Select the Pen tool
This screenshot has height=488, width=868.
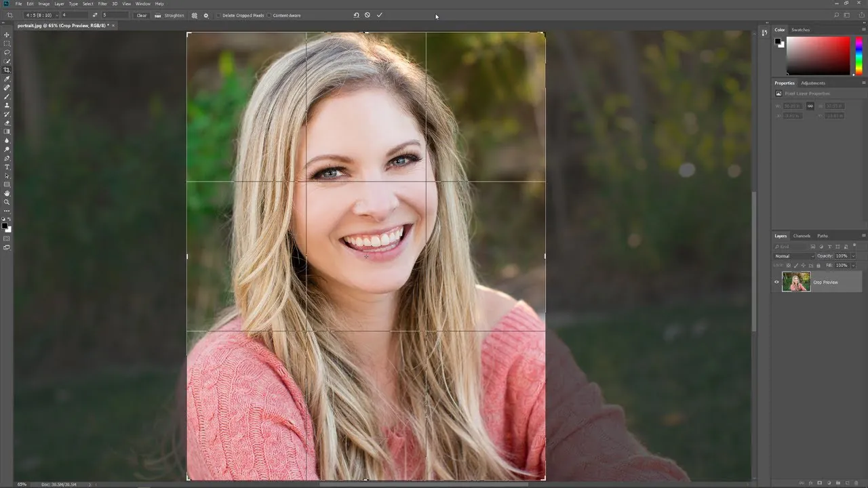[7, 158]
